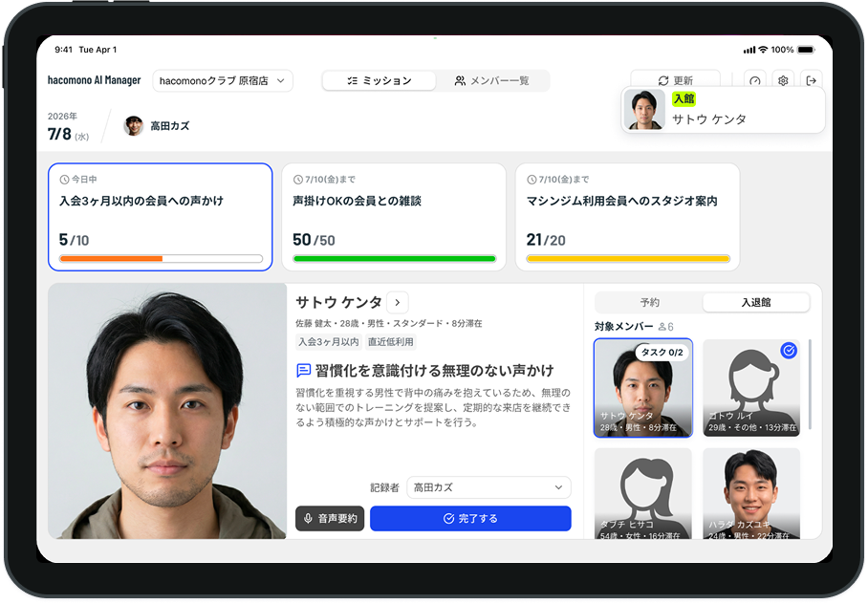The image size is (868, 604).
Task: Click green 50/50 progress bar
Action: click(394, 259)
